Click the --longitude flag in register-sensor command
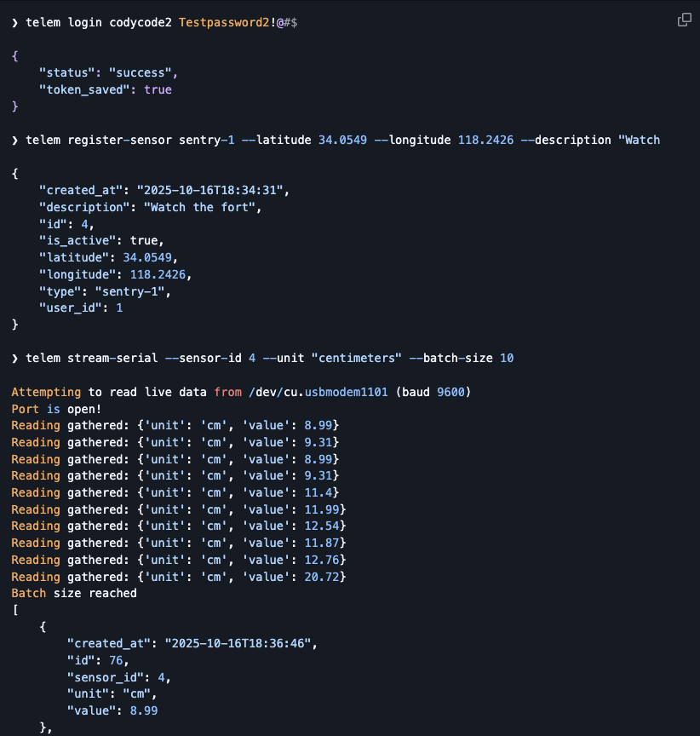The height and width of the screenshot is (736, 700). (x=412, y=140)
